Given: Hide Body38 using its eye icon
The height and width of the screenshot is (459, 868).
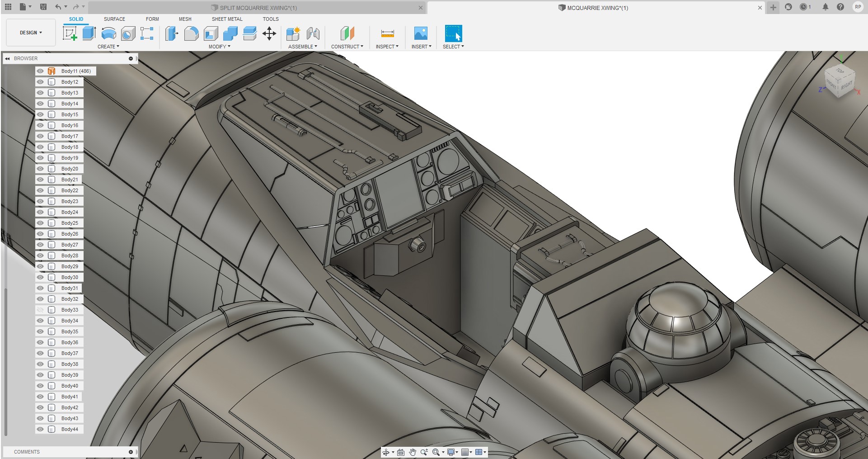Looking at the screenshot, I should (x=40, y=364).
